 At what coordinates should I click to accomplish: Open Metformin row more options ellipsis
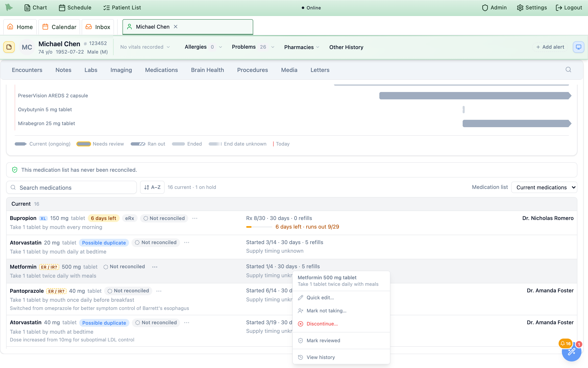155,267
